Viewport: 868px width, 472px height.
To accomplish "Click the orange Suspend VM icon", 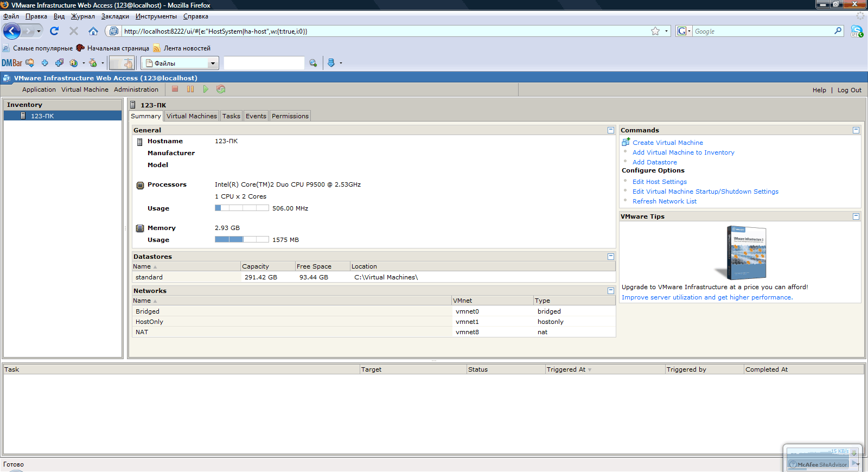I will pyautogui.click(x=190, y=89).
